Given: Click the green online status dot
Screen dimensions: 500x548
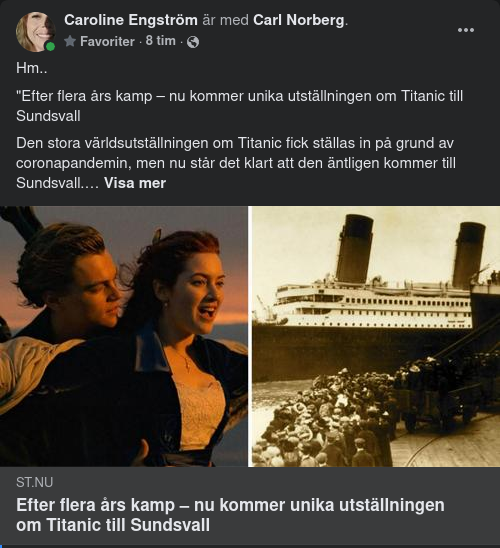Looking at the screenshot, I should coord(50,46).
